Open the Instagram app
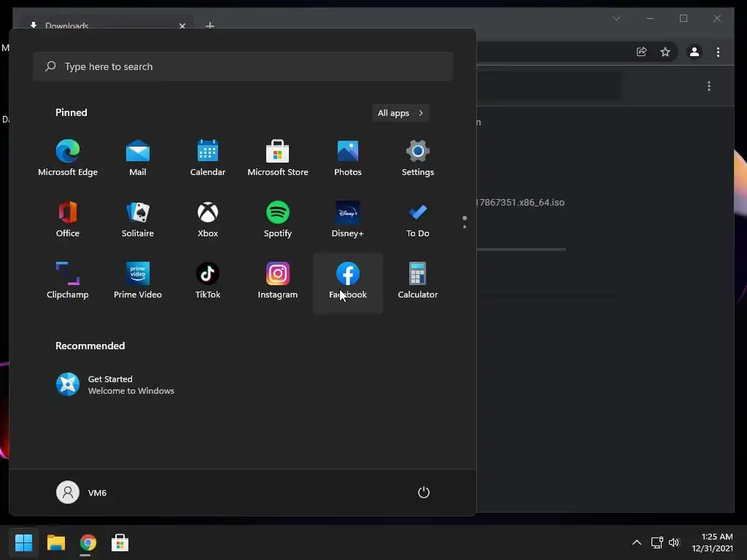Viewport: 747px width, 560px height. [278, 281]
